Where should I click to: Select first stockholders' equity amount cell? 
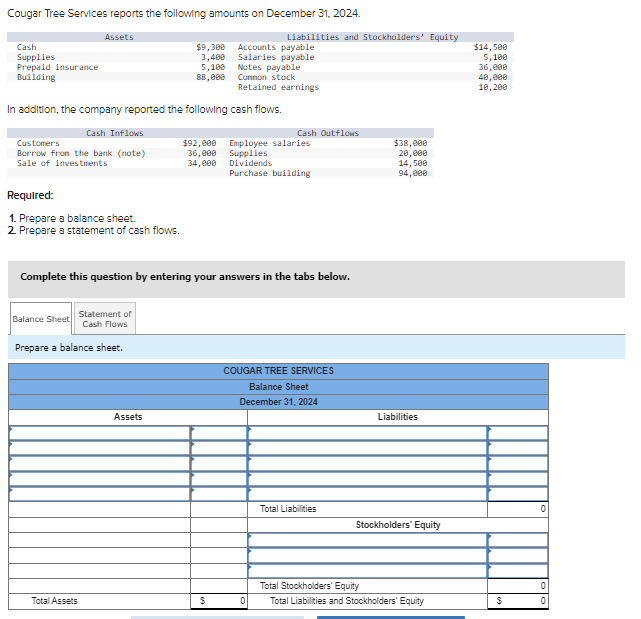pos(518,540)
